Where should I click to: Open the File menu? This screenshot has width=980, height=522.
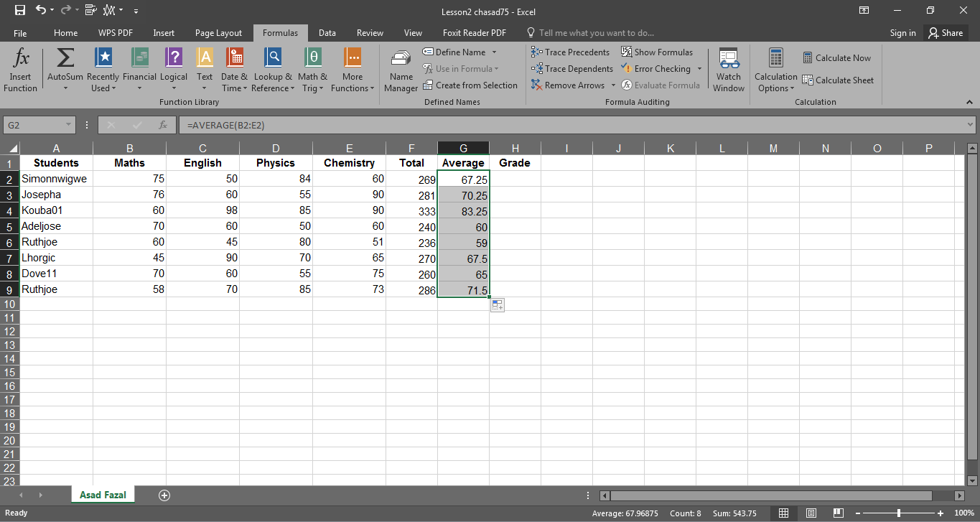(x=20, y=32)
